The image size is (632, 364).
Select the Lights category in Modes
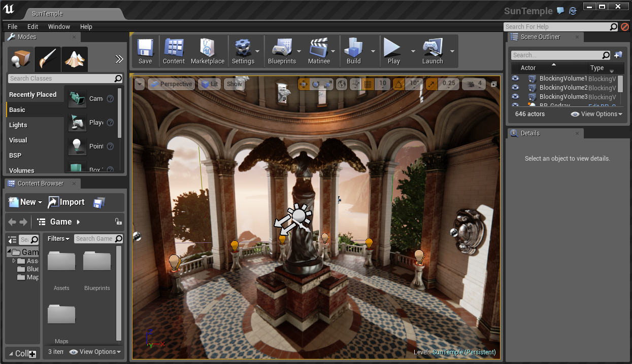(18, 125)
